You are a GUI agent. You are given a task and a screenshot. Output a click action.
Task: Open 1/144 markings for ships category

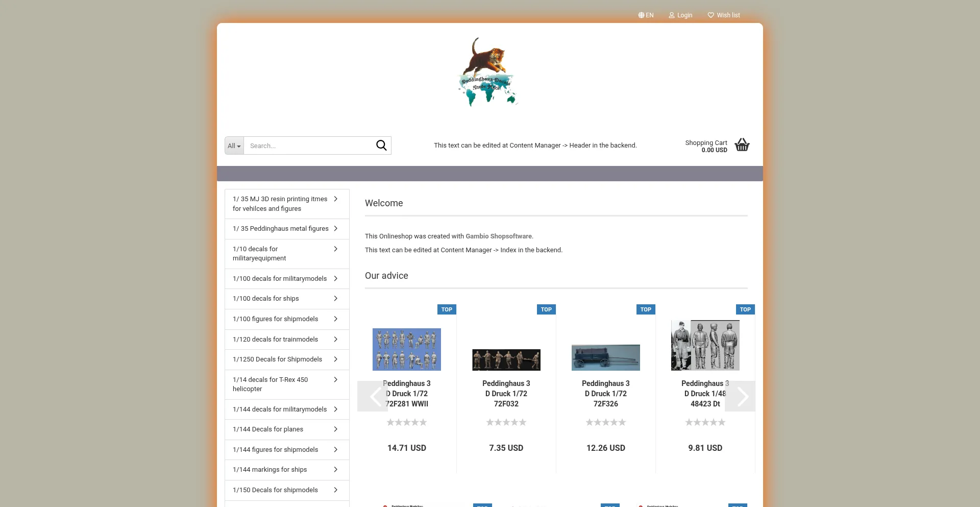pos(287,470)
